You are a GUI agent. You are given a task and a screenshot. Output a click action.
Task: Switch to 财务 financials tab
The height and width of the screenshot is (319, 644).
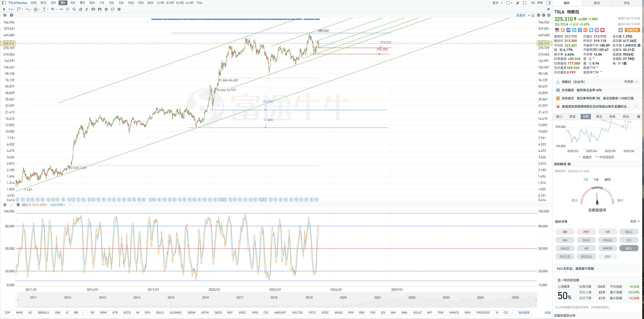[x=612, y=117]
